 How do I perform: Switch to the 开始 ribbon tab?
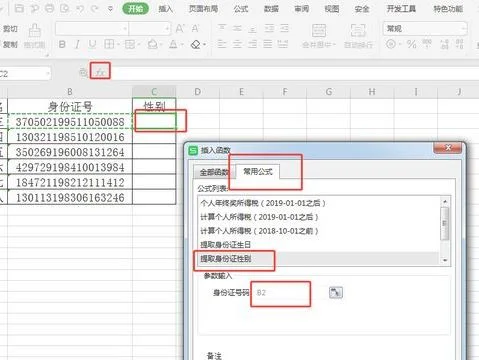coord(135,9)
